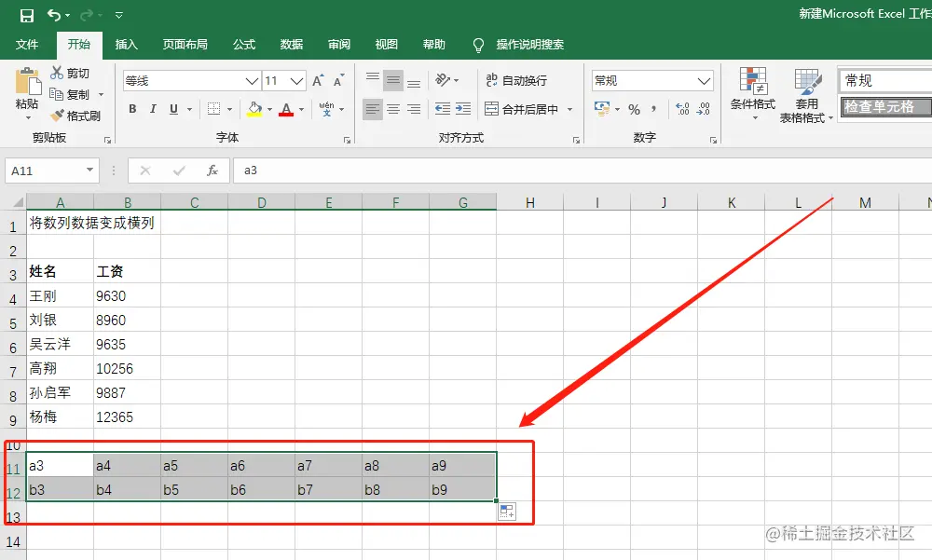
Task: Open the font size 11 dropdown
Action: coord(297,81)
